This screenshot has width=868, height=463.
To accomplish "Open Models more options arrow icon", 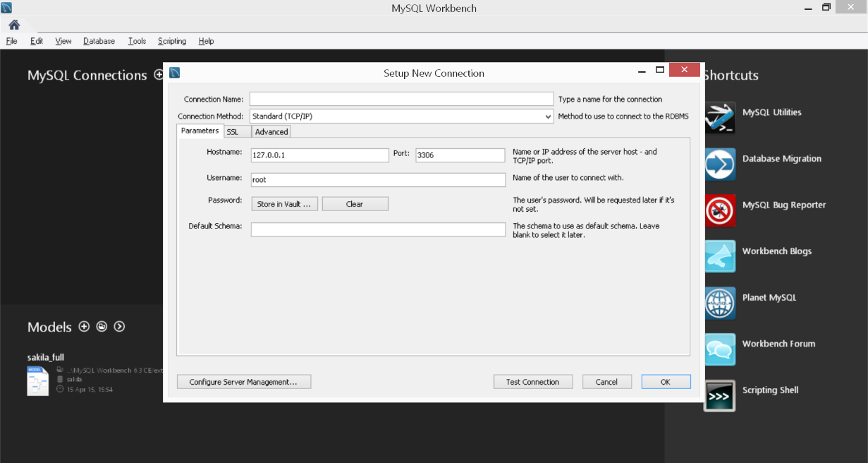I will (119, 326).
